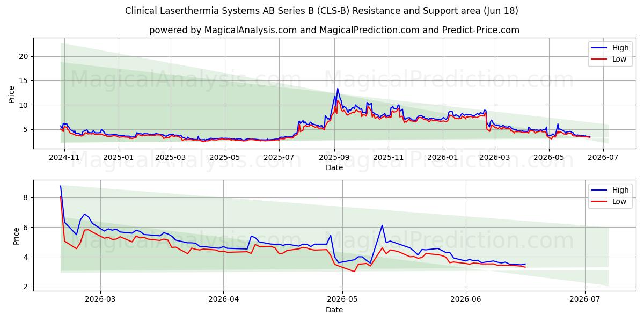Screen dimensions: 644x322
Task: Click the '10' y-axis tick on top chart
Action: pos(24,105)
